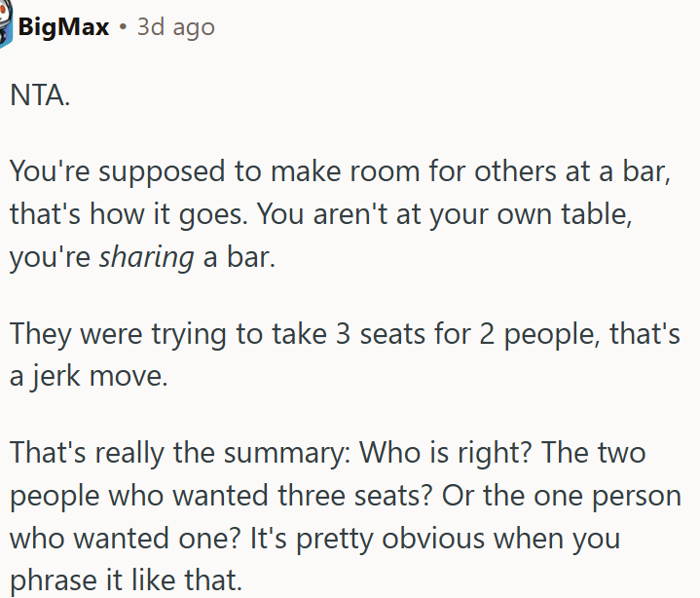
Task: Click the sentence 'They were trying to take 3 seats'
Action: pos(345,334)
